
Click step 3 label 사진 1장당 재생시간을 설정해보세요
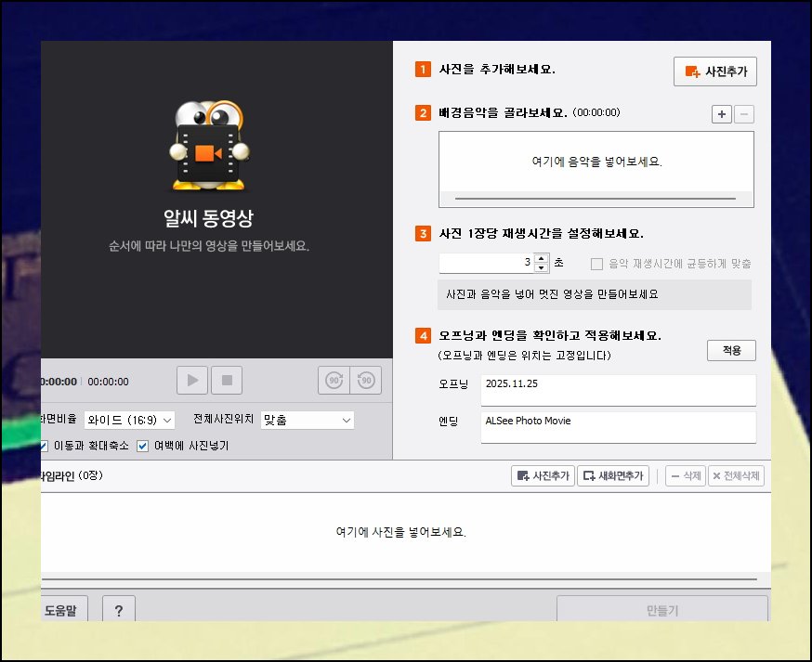(x=541, y=233)
